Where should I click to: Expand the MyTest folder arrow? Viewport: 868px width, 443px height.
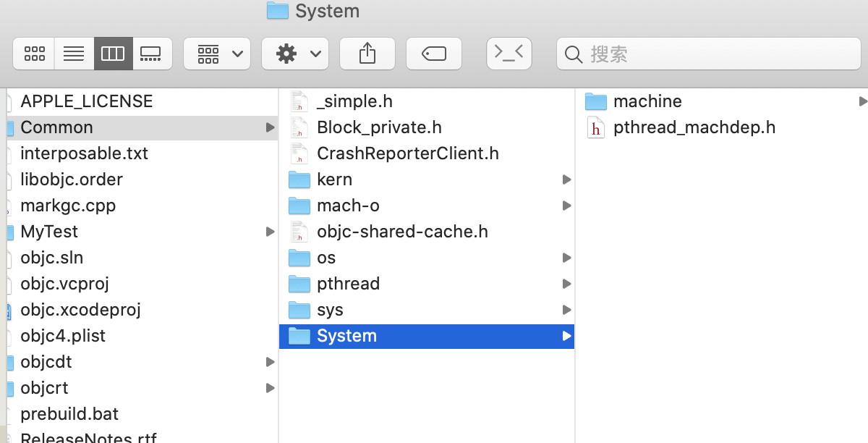pos(270,232)
